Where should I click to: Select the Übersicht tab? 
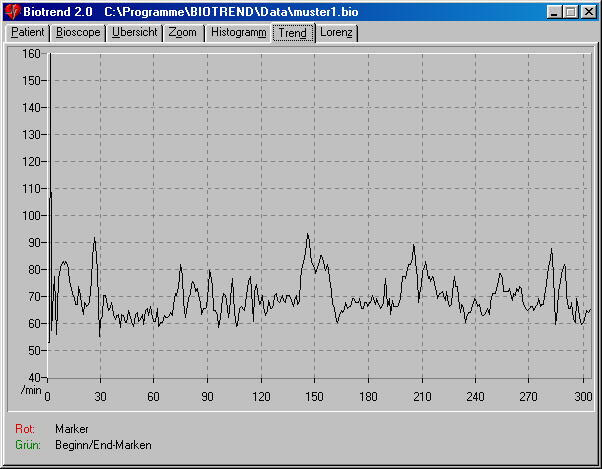pos(134,33)
